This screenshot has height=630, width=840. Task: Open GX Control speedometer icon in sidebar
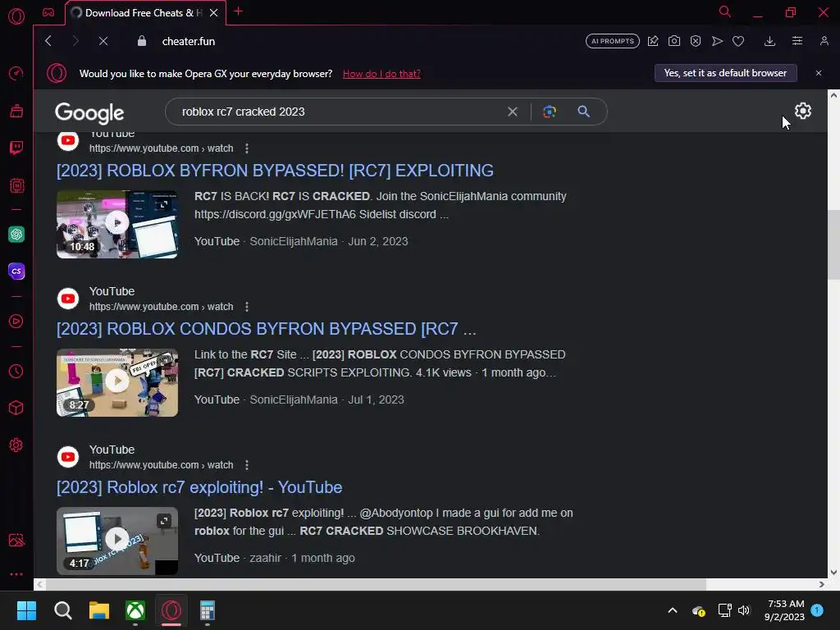(x=16, y=73)
